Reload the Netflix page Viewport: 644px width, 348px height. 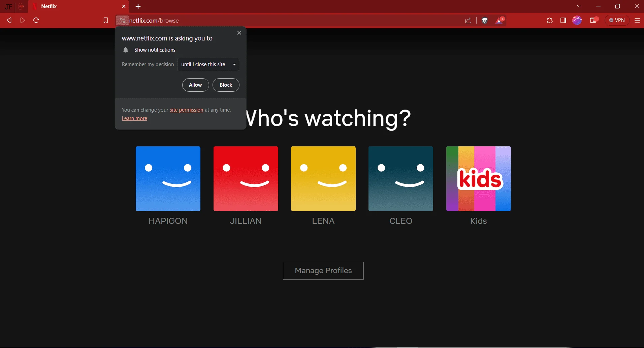[x=36, y=20]
